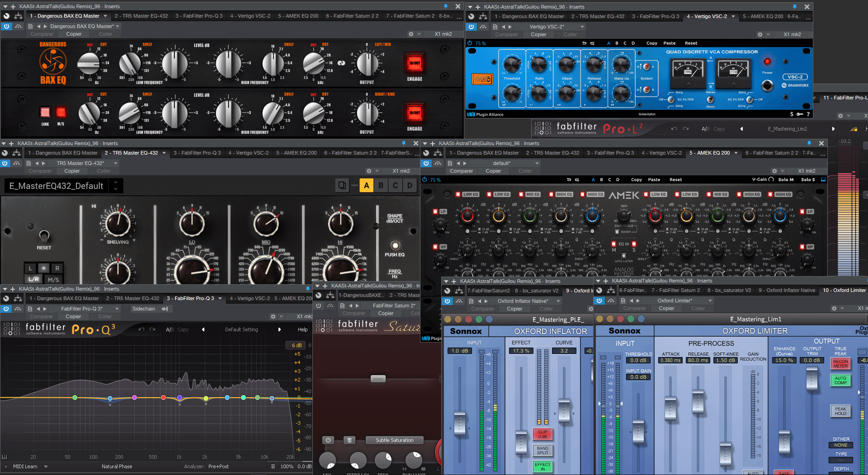Open routing icon in Oxford Limiter window
868x475 pixels.
610,291
